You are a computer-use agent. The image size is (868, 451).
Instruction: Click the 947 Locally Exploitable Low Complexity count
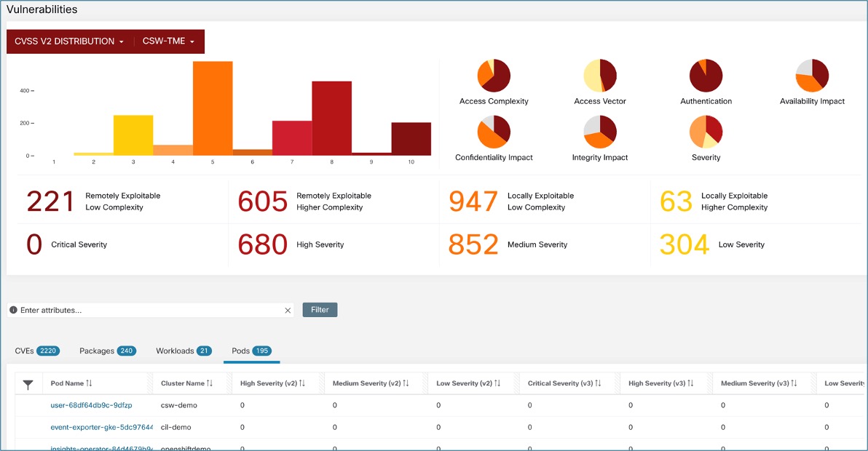click(473, 201)
